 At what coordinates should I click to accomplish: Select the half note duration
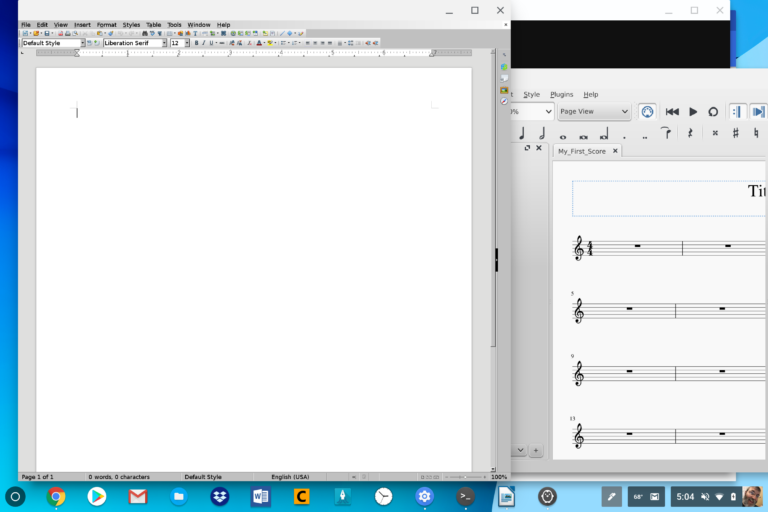[x=542, y=133]
